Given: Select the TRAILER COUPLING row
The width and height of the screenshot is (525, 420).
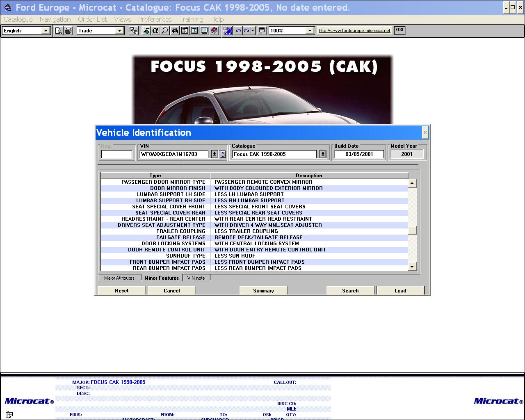Looking at the screenshot, I should [x=254, y=231].
